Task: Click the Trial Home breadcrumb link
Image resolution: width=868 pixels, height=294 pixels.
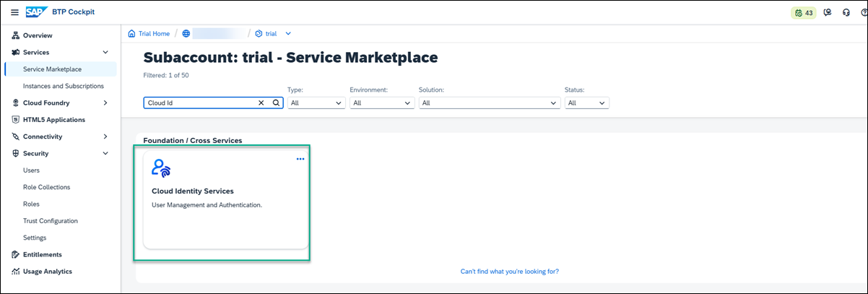Action: coord(155,33)
